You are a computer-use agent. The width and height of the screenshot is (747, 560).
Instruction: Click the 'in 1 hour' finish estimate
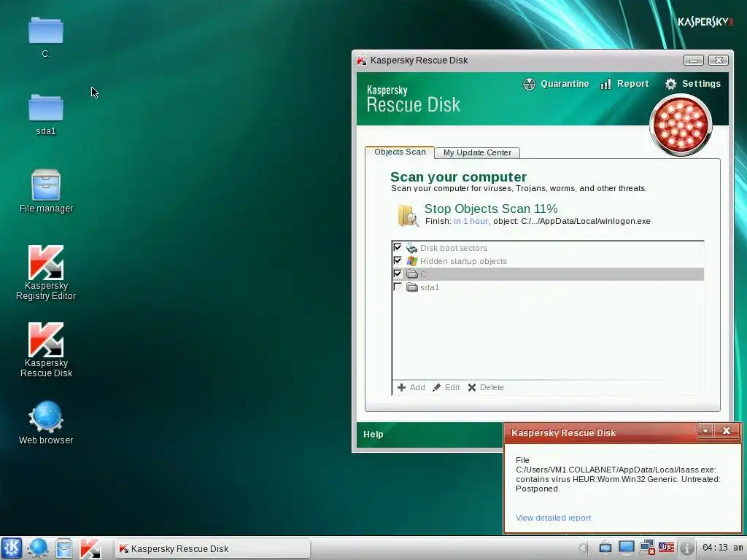click(471, 221)
